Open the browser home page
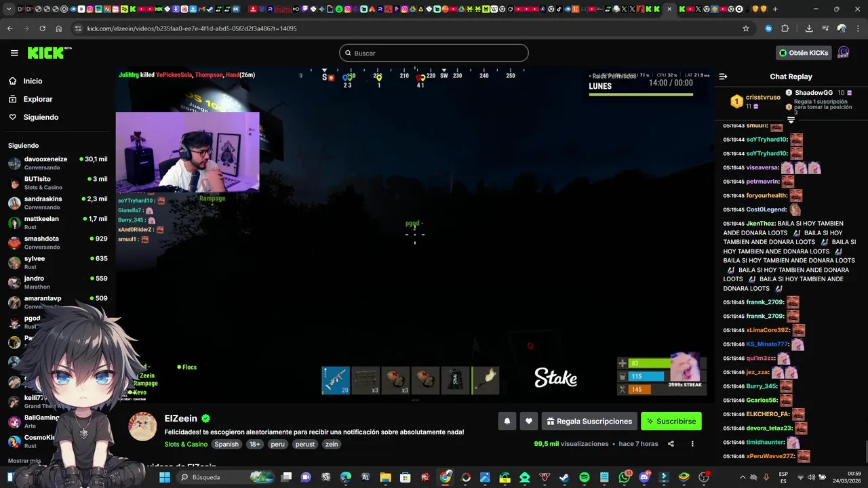This screenshot has height=488, width=868. pyautogui.click(x=58, y=28)
